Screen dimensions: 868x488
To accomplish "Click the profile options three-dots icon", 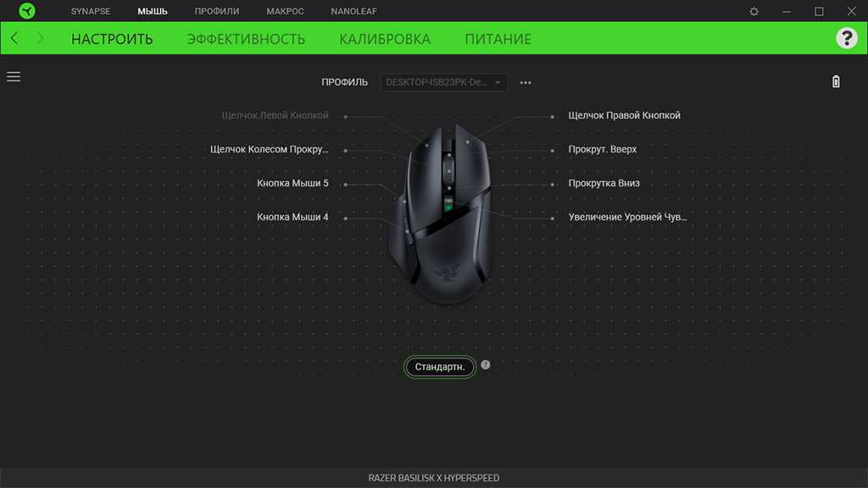I will [x=526, y=82].
